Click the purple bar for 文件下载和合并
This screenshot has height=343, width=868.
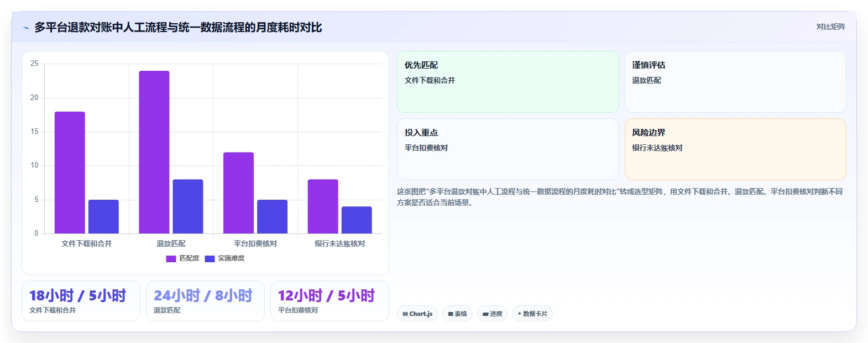70,173
